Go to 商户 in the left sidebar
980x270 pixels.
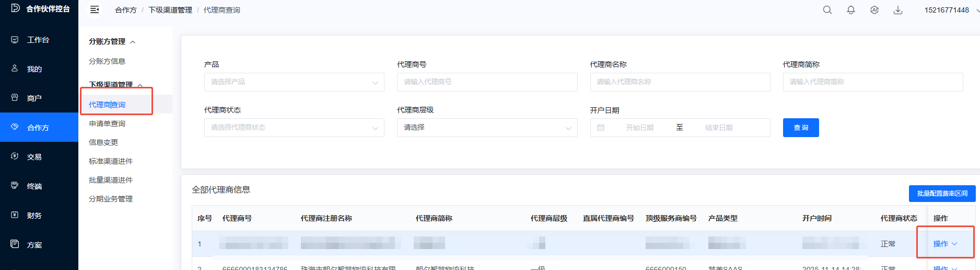[x=34, y=98]
